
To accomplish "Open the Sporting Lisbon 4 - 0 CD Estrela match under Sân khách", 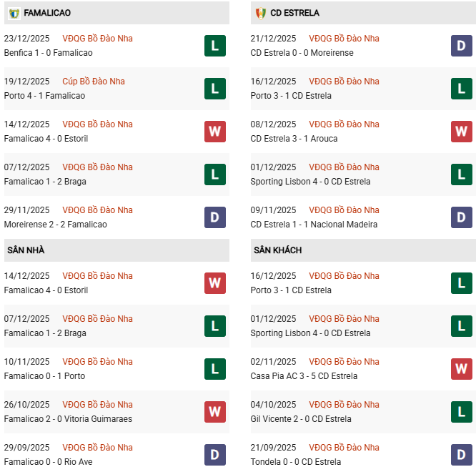I will (x=310, y=333).
